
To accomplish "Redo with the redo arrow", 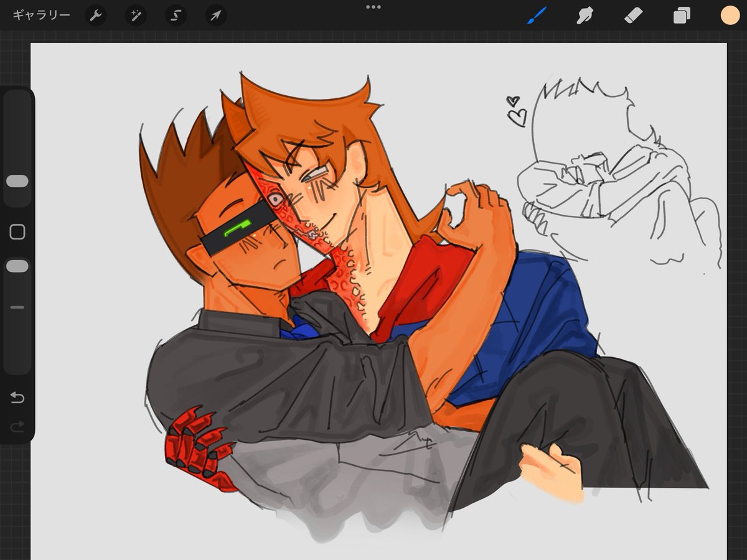I will (x=17, y=426).
